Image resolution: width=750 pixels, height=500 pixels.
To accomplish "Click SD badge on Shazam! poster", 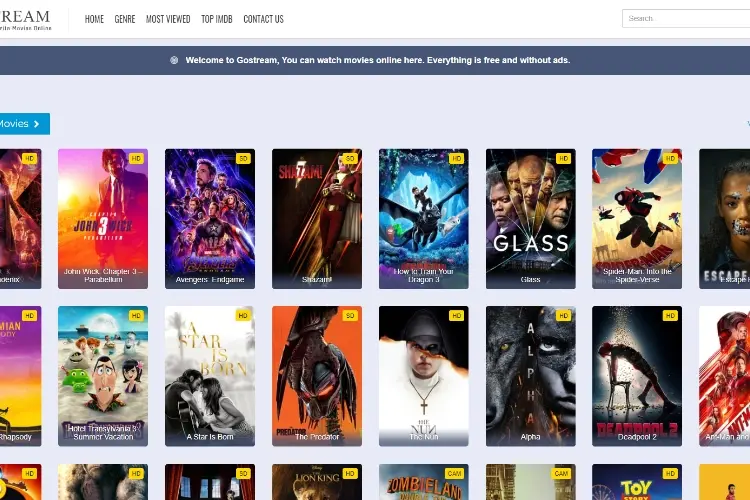I will [350, 158].
